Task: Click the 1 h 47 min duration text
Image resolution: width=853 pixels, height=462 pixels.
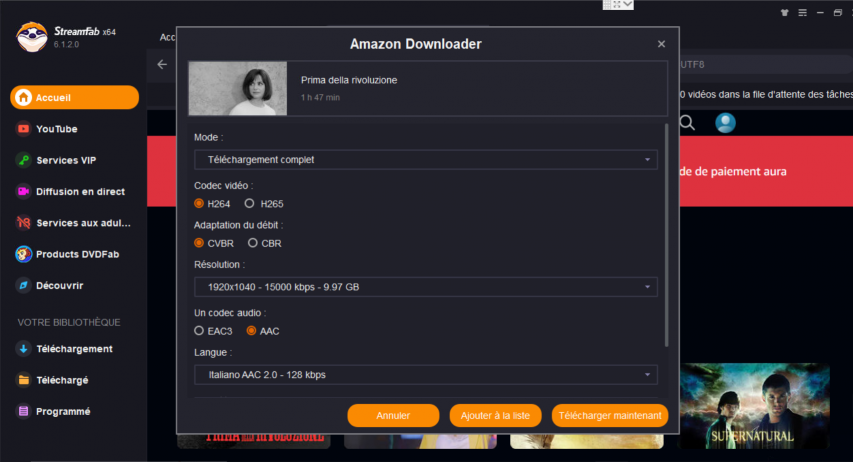Action: point(320,97)
